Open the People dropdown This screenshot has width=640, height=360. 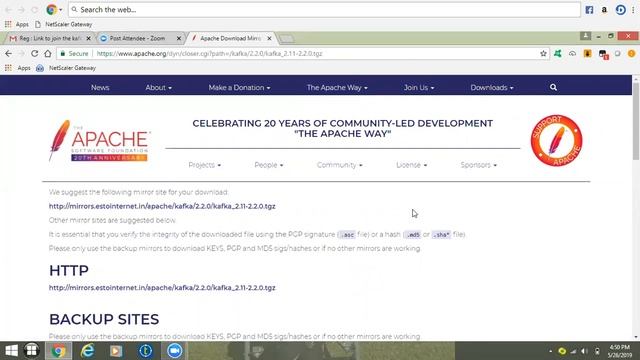269,165
